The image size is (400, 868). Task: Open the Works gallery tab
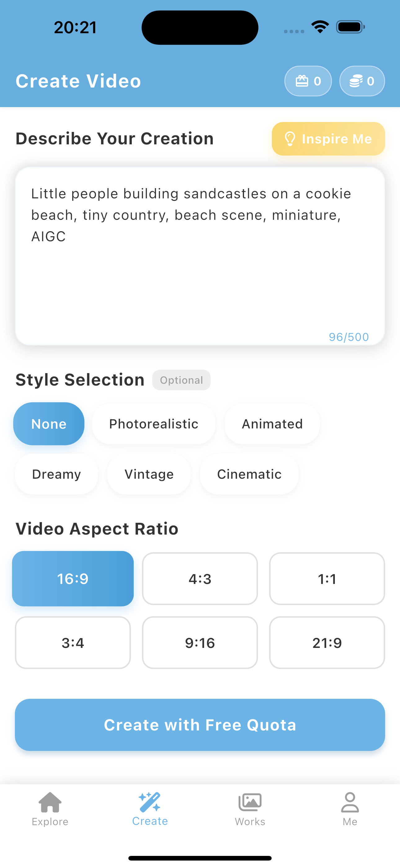[250, 809]
